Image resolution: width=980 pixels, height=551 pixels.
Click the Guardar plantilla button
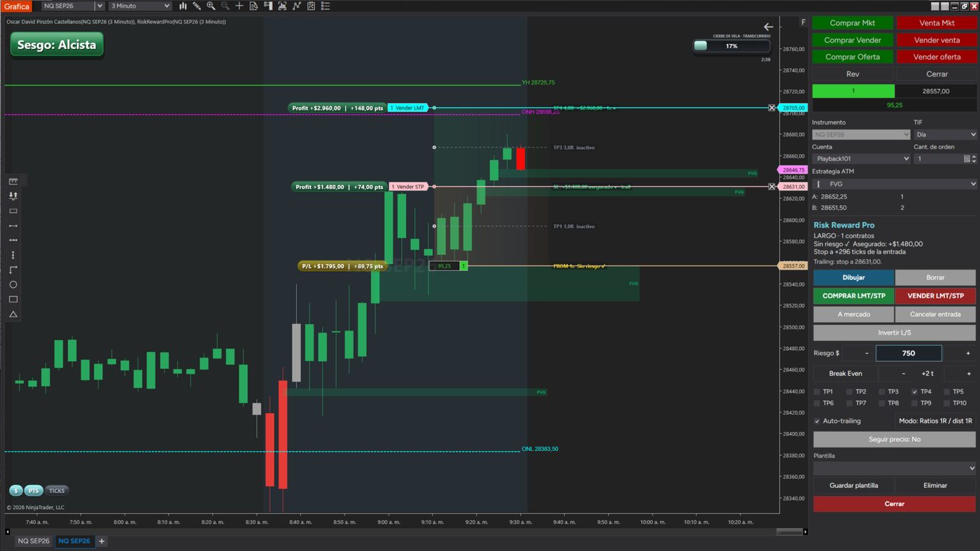(x=853, y=485)
